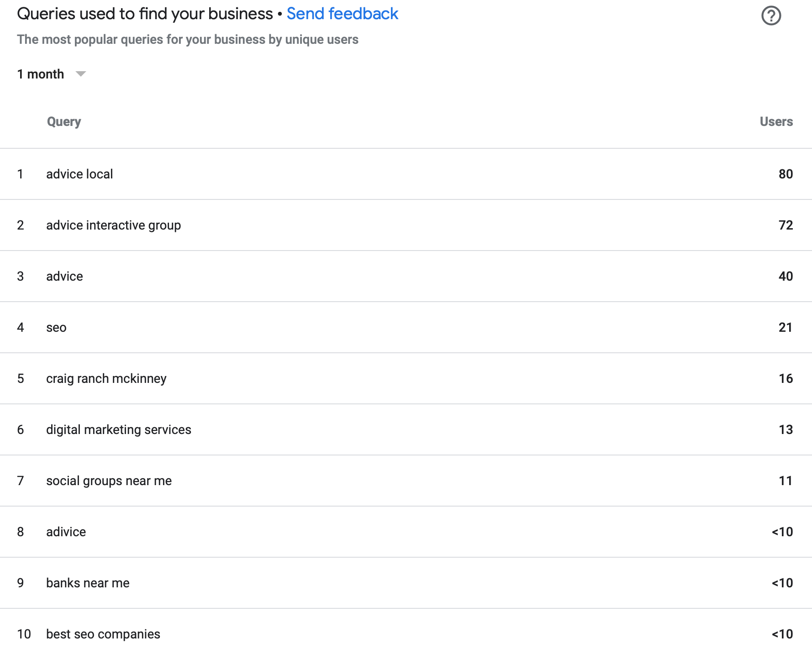Click the 21 users count for seo

tap(786, 327)
